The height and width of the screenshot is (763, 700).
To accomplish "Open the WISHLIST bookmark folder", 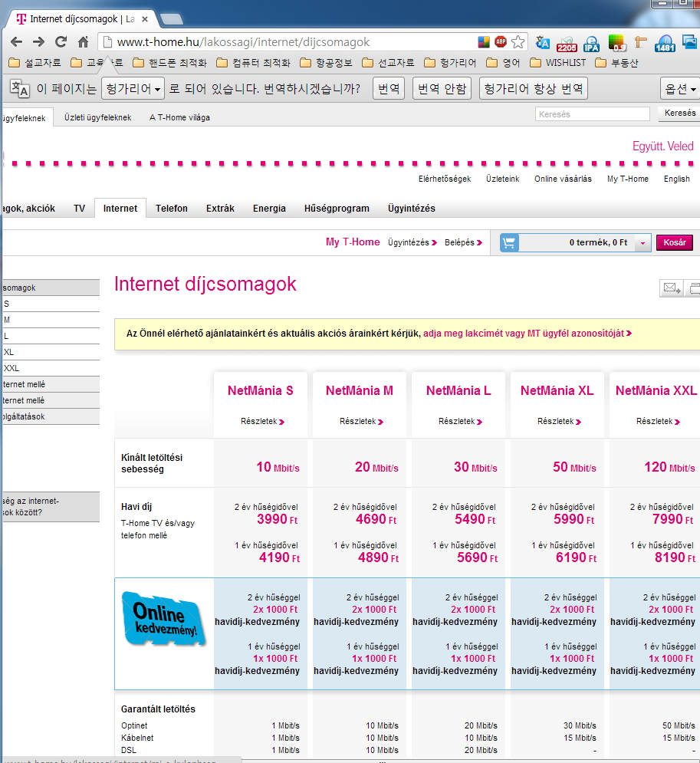I will [557, 63].
